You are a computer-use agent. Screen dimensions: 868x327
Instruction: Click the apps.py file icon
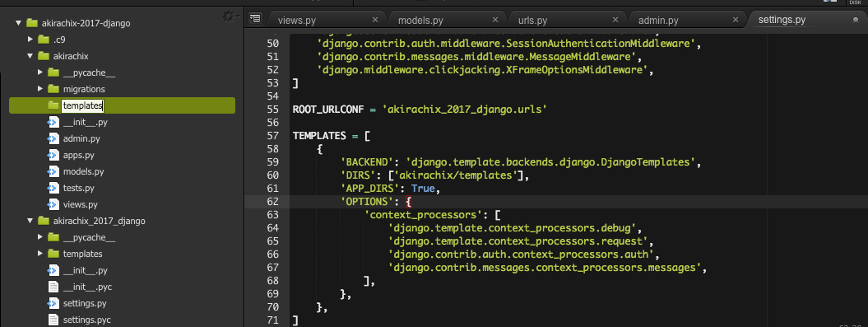coord(53,155)
